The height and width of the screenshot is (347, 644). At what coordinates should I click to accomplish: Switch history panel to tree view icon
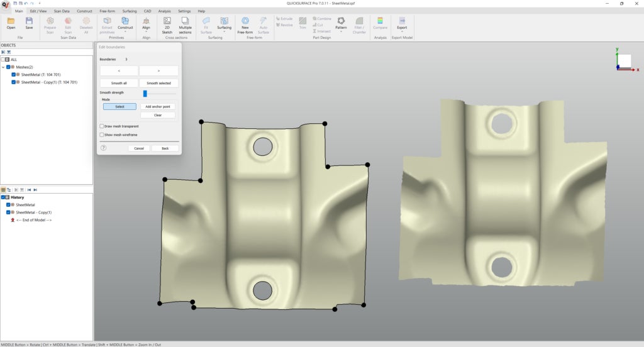point(9,190)
